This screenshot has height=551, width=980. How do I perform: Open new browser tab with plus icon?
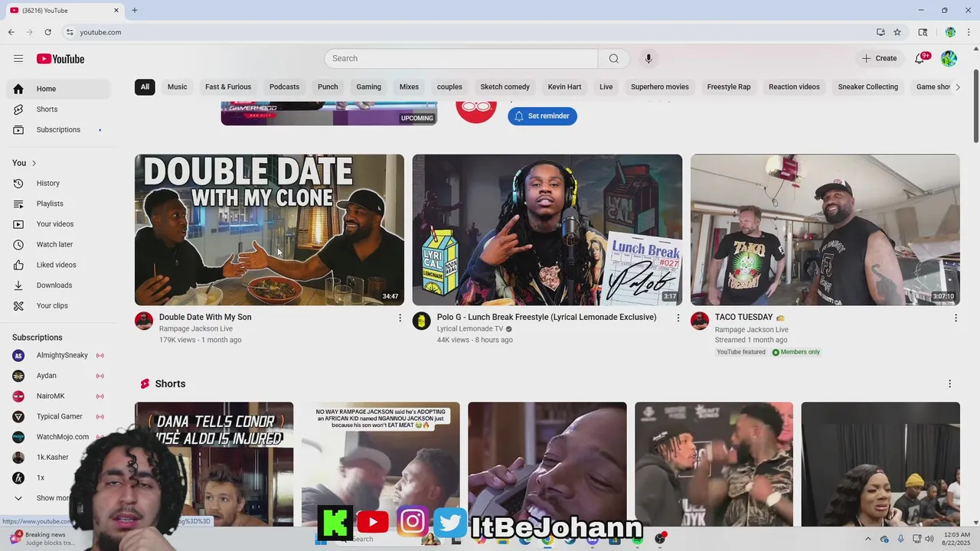(135, 10)
